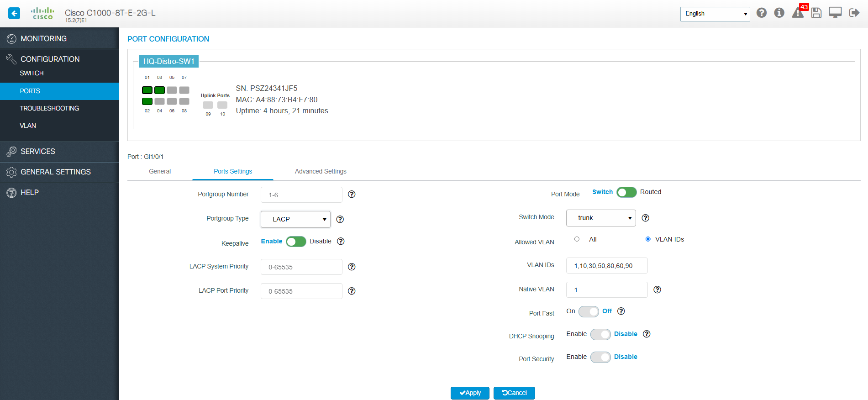The image size is (868, 400).
Task: Expand the GENERAL SETTINGS sidebar section
Action: [x=59, y=172]
